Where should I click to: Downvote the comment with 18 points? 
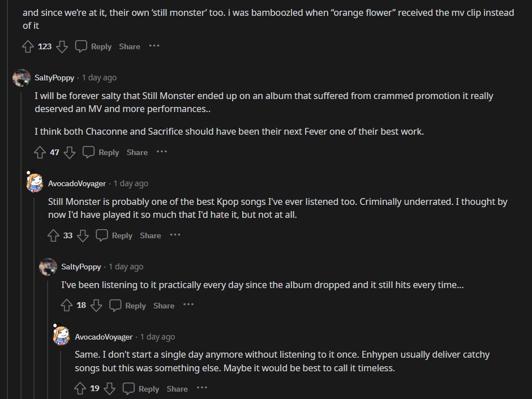coord(96,306)
